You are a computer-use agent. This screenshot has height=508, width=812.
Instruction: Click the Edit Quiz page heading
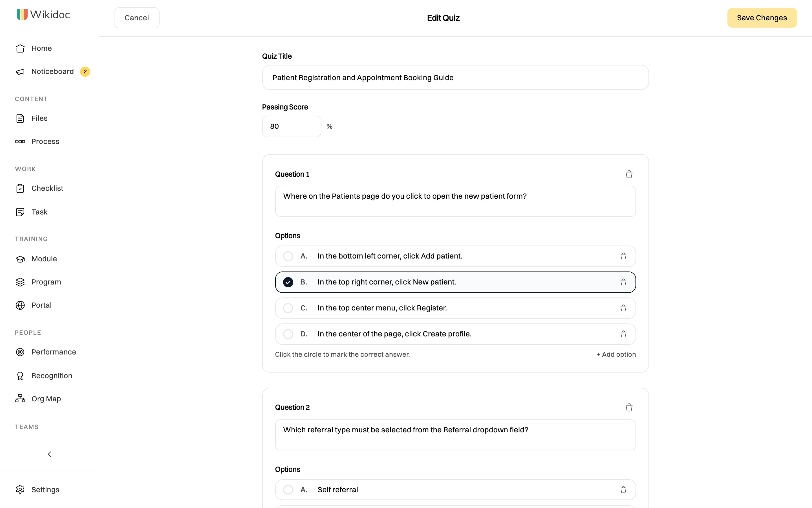(443, 18)
